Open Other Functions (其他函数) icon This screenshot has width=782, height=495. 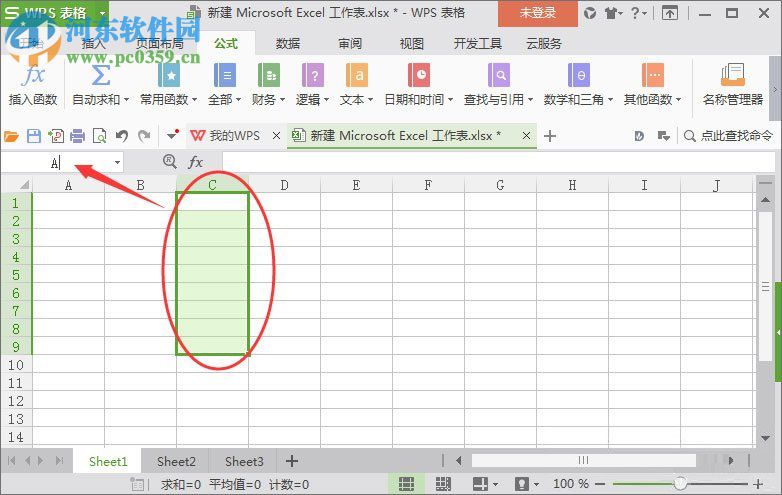pos(653,75)
